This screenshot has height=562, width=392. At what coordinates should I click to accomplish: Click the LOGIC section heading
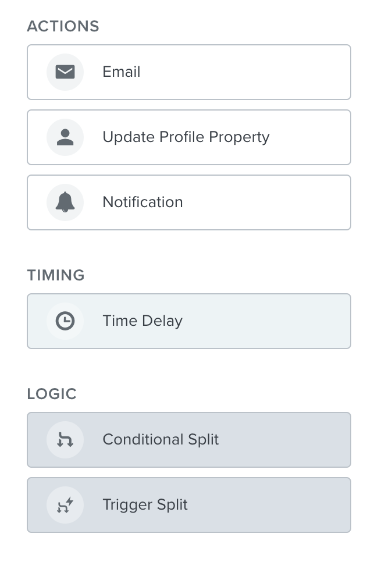52,394
